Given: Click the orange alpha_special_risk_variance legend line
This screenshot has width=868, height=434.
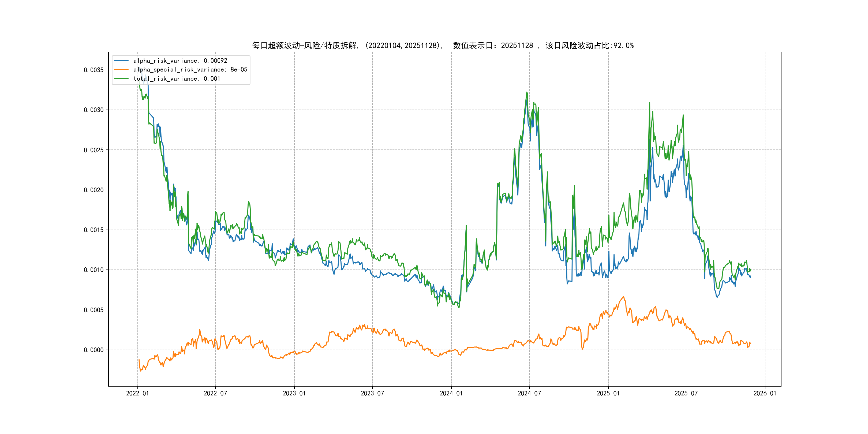Looking at the screenshot, I should (x=121, y=70).
